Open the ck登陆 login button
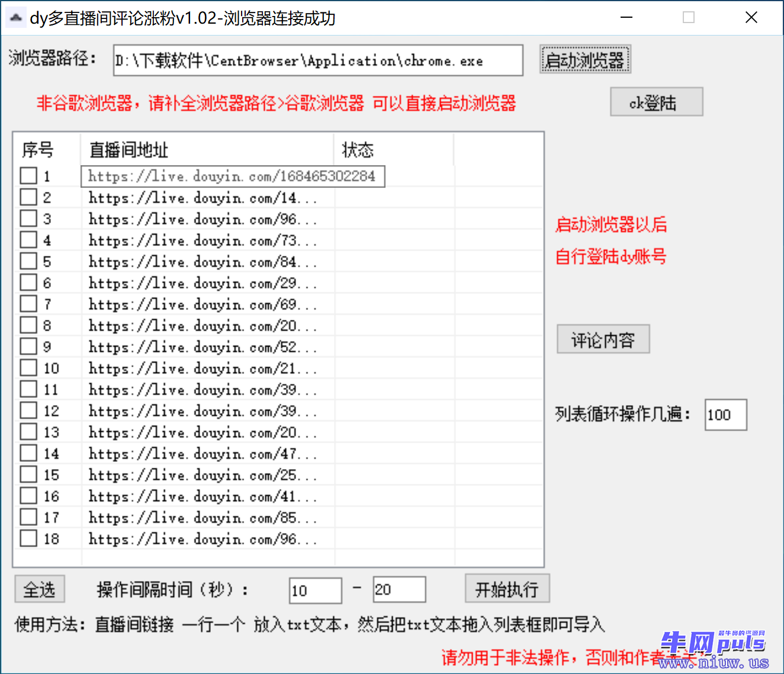 (x=657, y=102)
